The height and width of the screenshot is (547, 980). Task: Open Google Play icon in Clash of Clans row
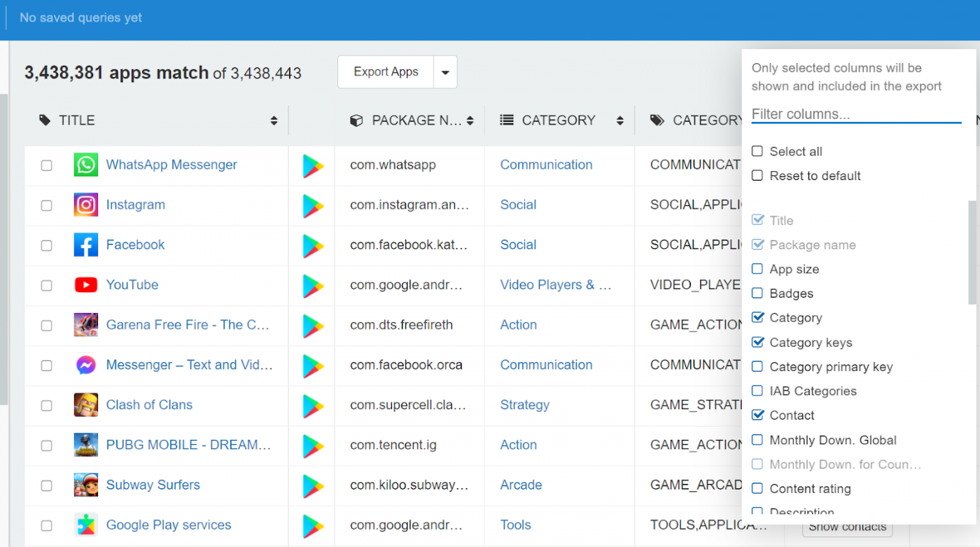click(x=313, y=406)
